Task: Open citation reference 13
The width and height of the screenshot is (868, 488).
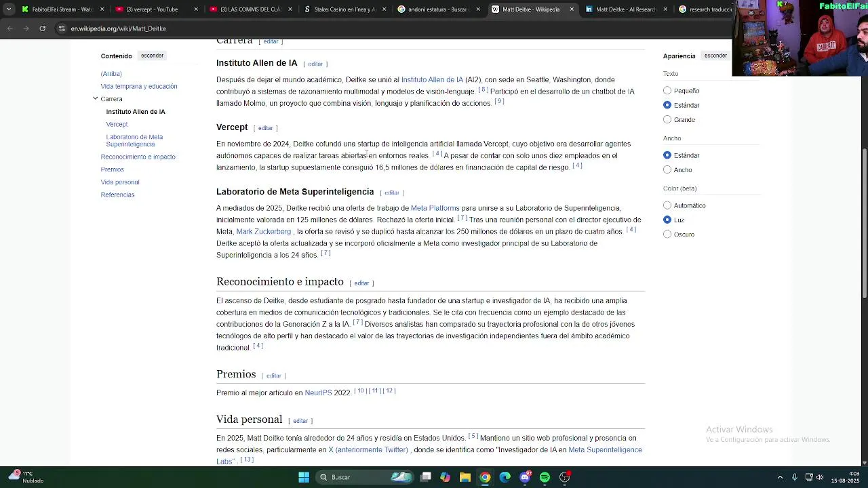Action: pos(247,460)
